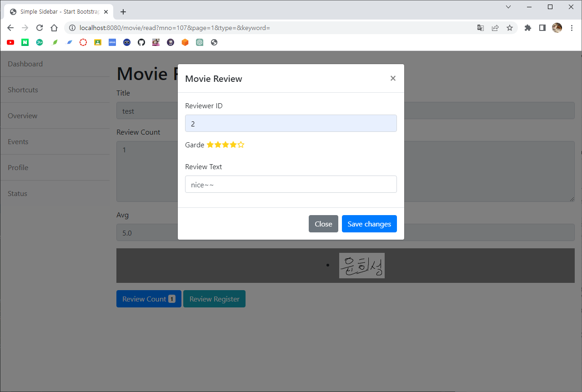The height and width of the screenshot is (392, 582).
Task: Open the Chrome profile avatar
Action: point(557,28)
